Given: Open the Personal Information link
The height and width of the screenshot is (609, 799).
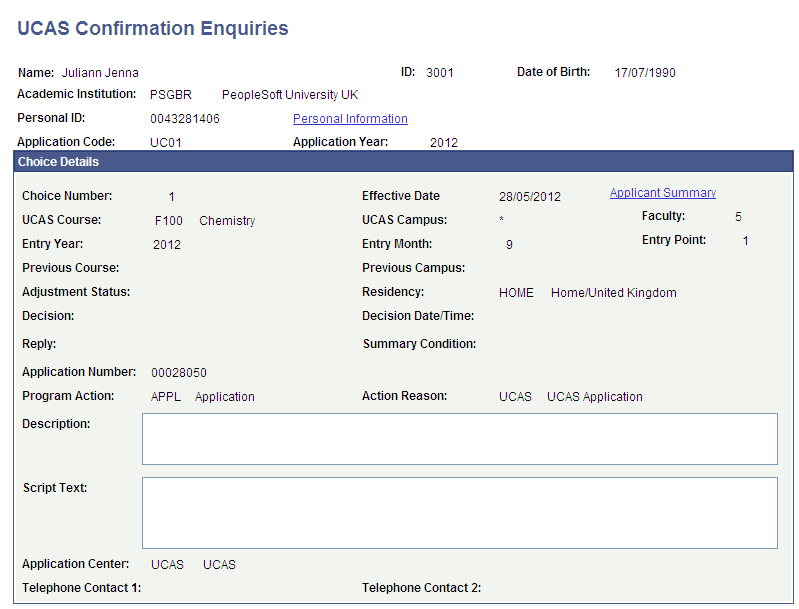Looking at the screenshot, I should point(350,119).
